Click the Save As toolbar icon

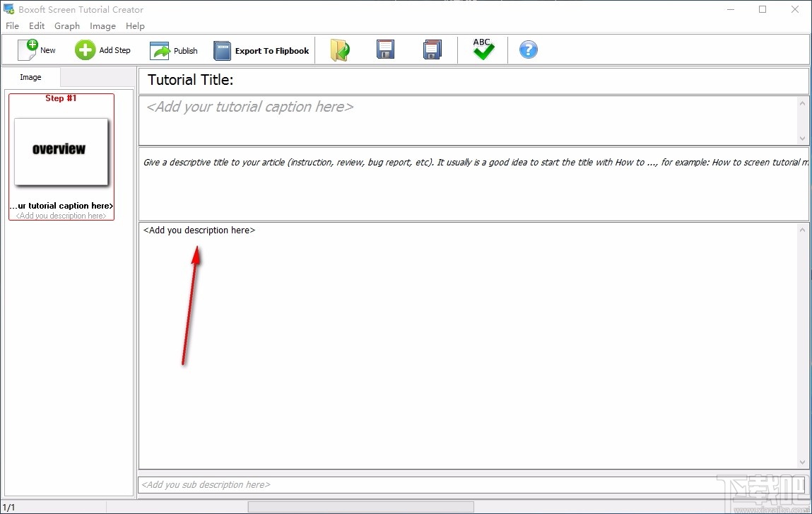pos(432,49)
